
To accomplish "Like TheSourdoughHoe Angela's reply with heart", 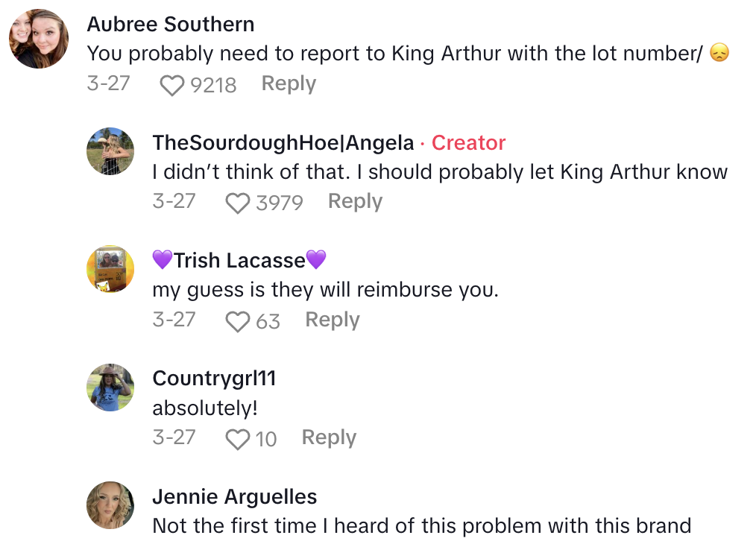I will [238, 203].
